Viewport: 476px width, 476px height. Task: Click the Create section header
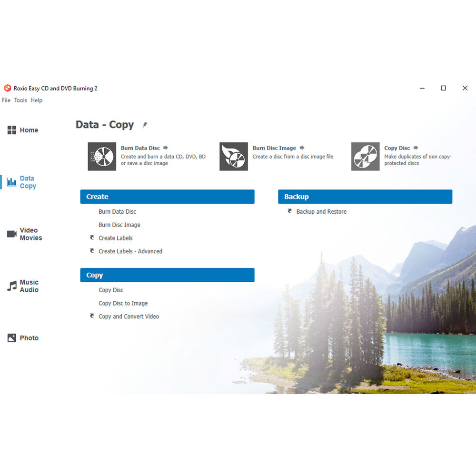167,197
